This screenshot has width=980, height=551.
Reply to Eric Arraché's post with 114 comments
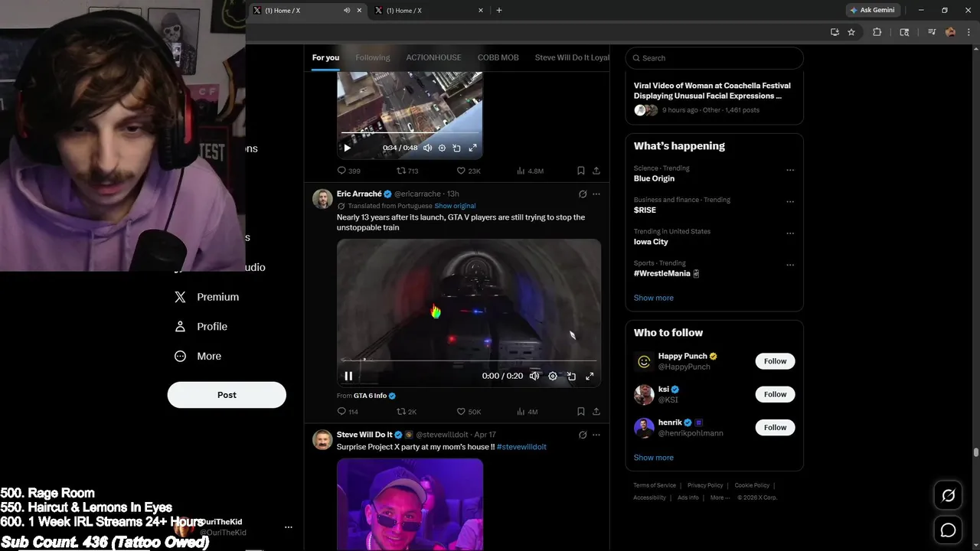point(348,412)
